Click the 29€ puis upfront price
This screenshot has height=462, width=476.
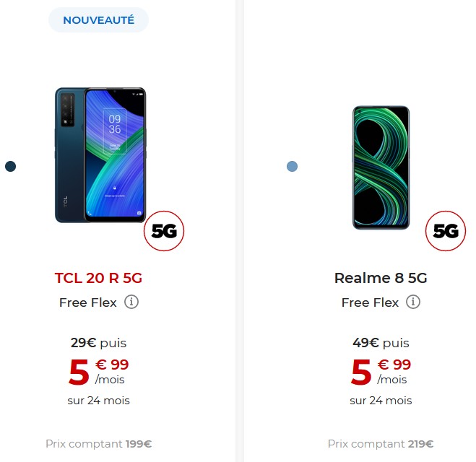[x=98, y=343]
